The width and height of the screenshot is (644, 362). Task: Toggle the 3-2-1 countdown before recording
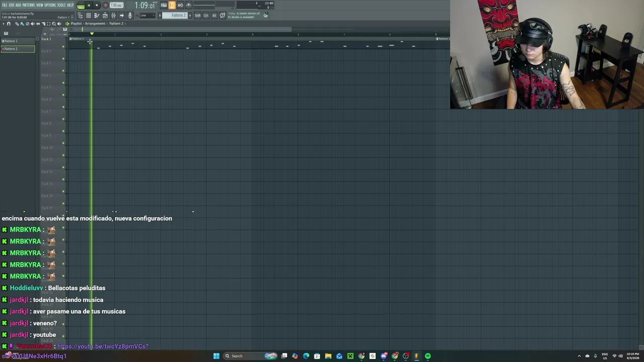[172, 6]
